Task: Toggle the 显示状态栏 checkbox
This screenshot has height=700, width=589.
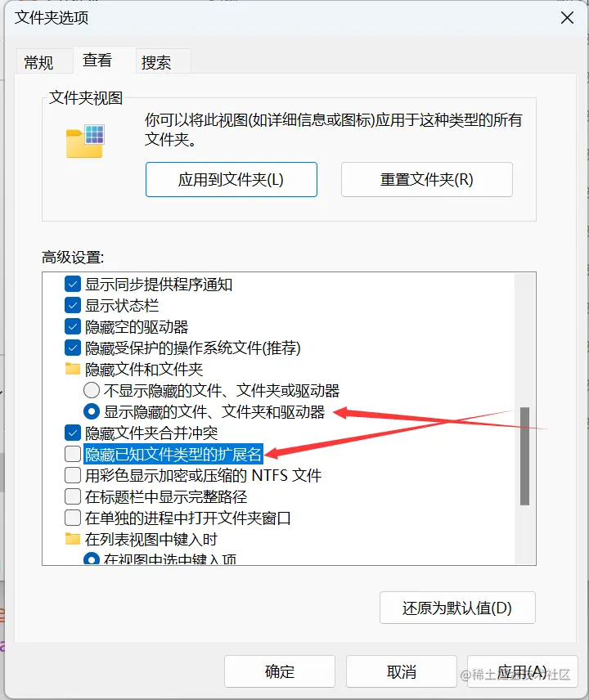Action: [x=72, y=305]
